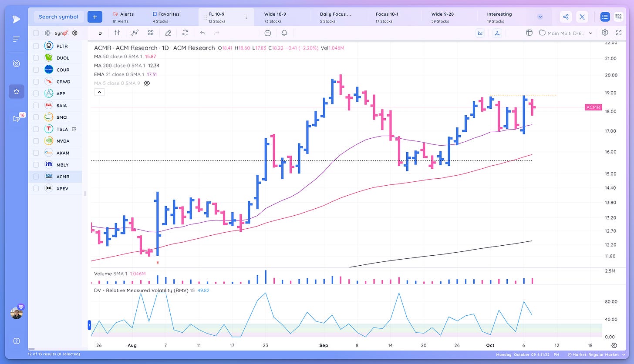Open the star watchlists sidebar icon

point(16,91)
